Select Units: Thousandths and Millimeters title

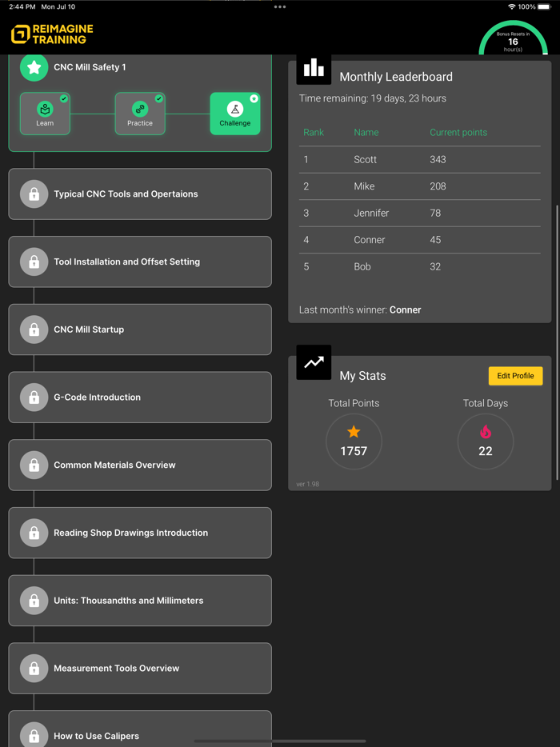(x=129, y=601)
